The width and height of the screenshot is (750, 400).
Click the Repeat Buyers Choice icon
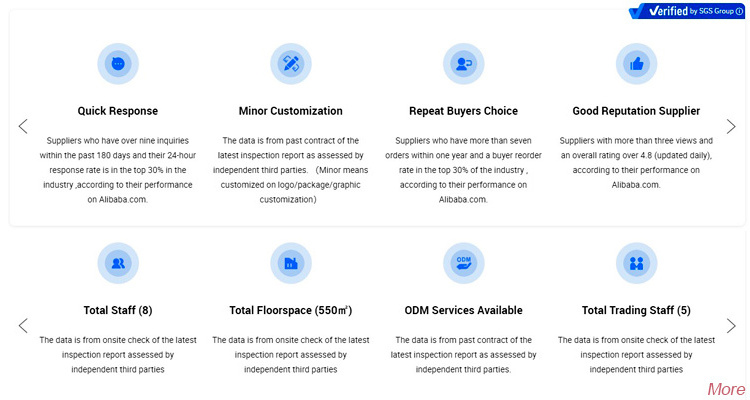click(463, 64)
